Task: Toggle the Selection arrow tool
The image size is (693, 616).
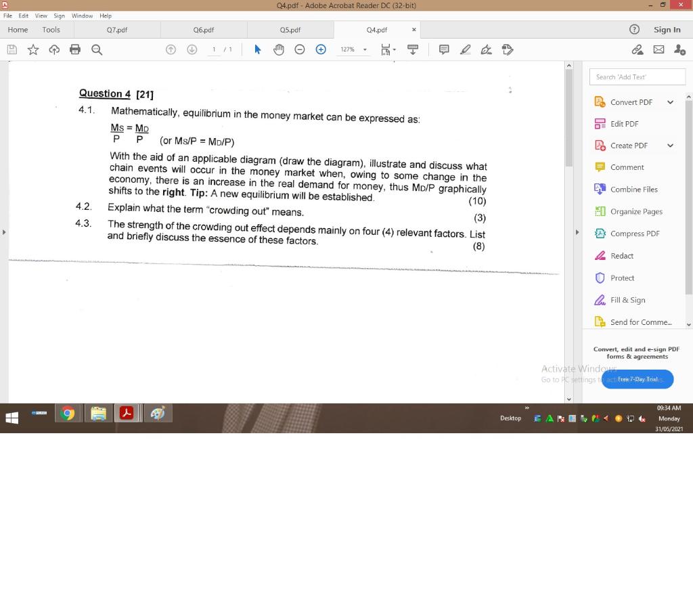Action: click(257, 49)
